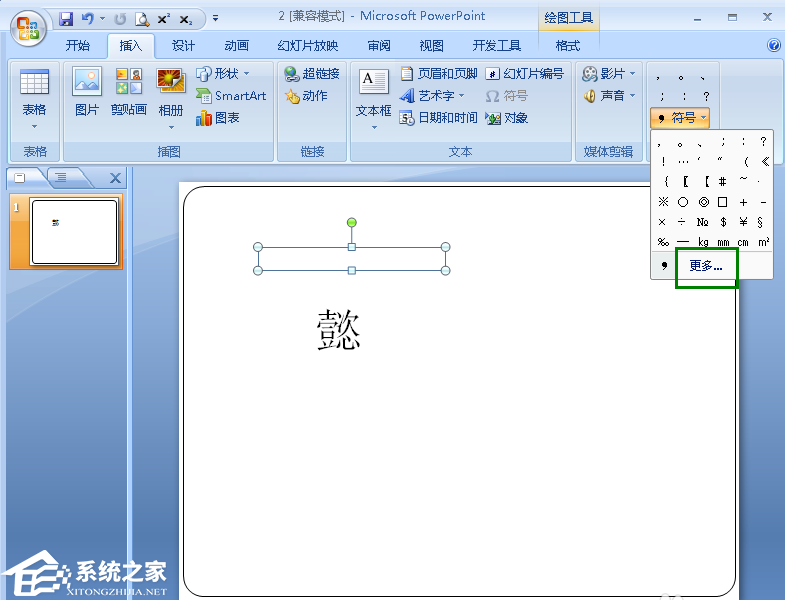The width and height of the screenshot is (785, 600).
Task: Click the round Office button
Action: [28, 26]
